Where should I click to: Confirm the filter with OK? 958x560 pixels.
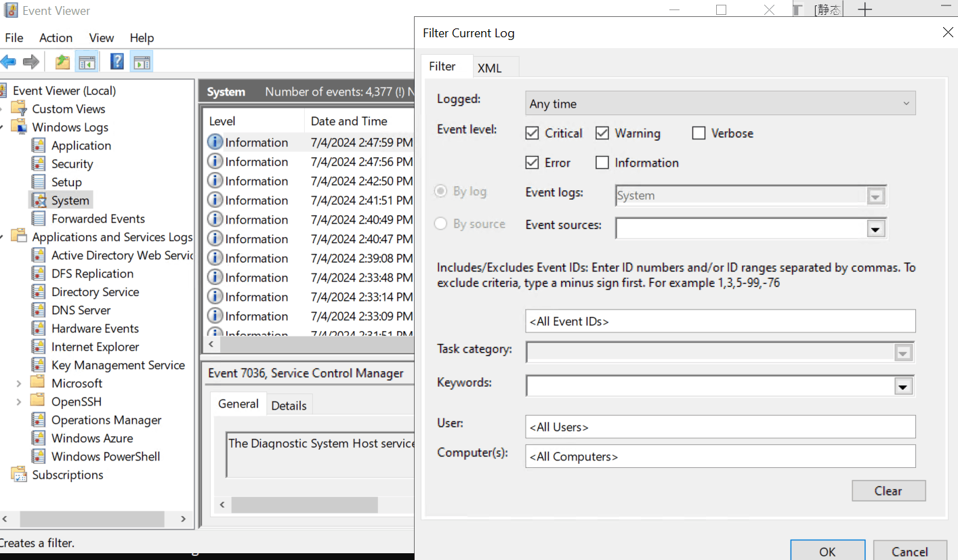point(827,551)
